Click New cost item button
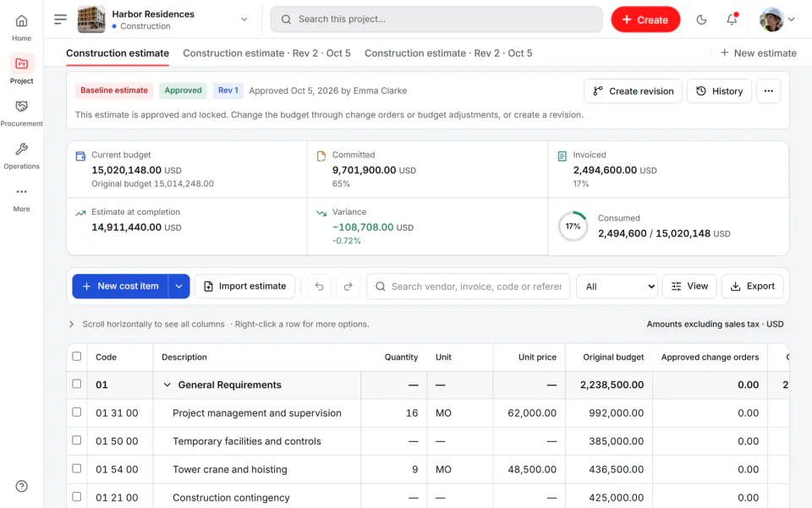 [120, 286]
